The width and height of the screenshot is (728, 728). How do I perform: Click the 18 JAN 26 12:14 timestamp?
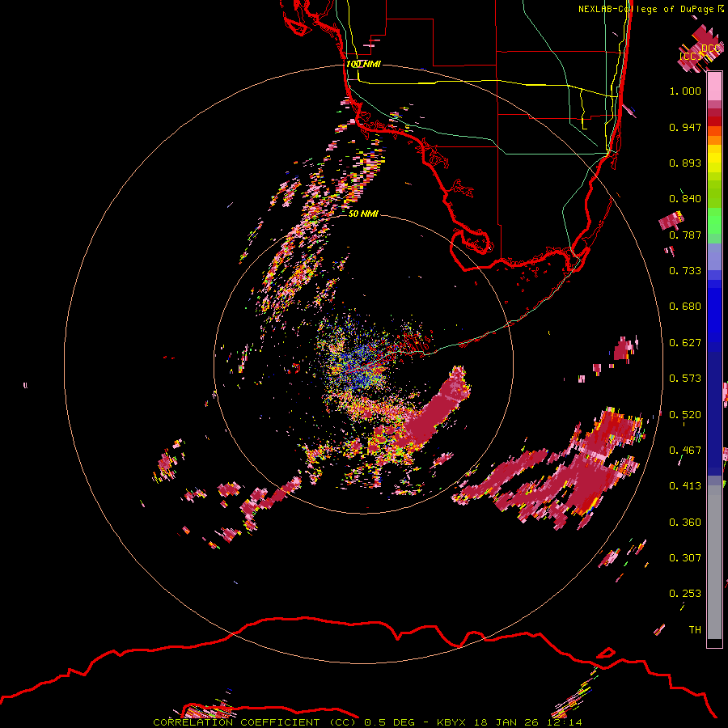coord(528,722)
